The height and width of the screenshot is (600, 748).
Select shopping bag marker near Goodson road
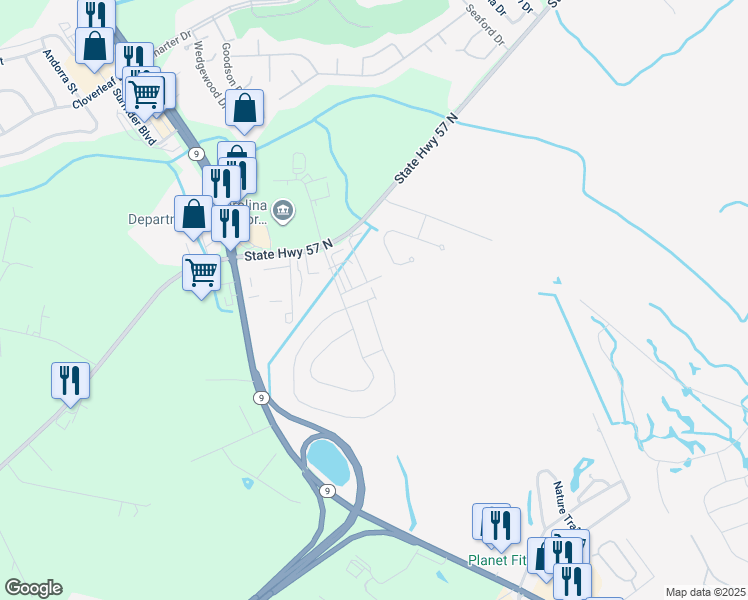244,111
